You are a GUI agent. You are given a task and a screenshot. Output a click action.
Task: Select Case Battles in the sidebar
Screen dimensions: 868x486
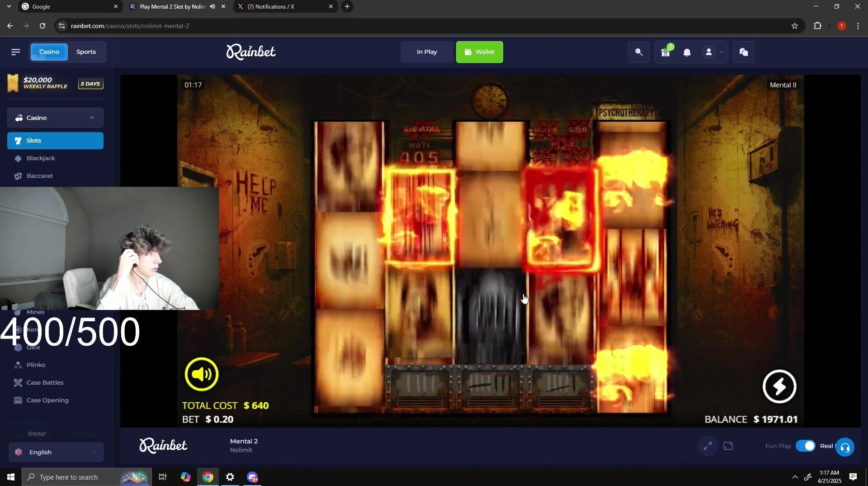[56, 382]
